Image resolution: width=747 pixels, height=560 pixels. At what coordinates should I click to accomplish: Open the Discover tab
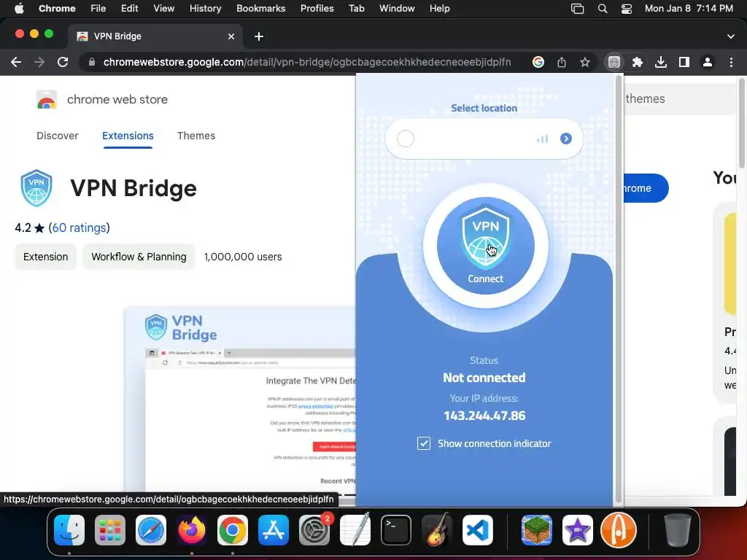(x=57, y=136)
